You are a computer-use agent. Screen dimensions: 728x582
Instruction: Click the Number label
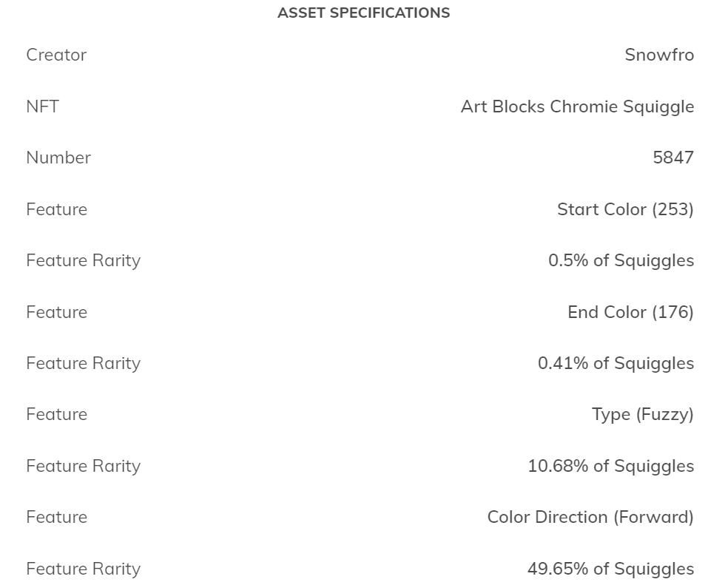tap(58, 158)
